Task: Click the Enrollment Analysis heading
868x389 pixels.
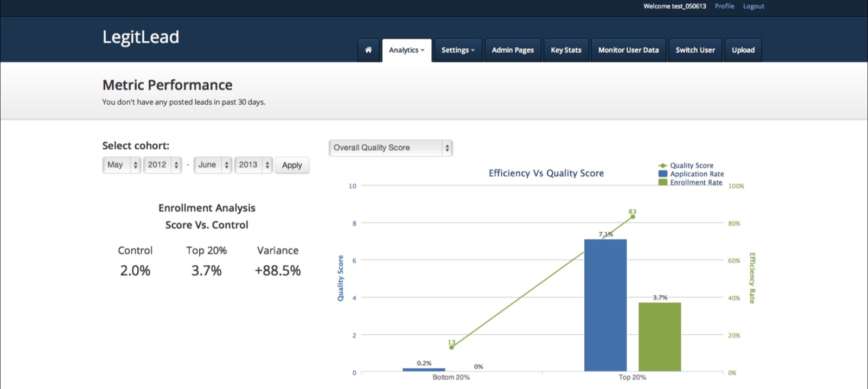Action: [207, 208]
